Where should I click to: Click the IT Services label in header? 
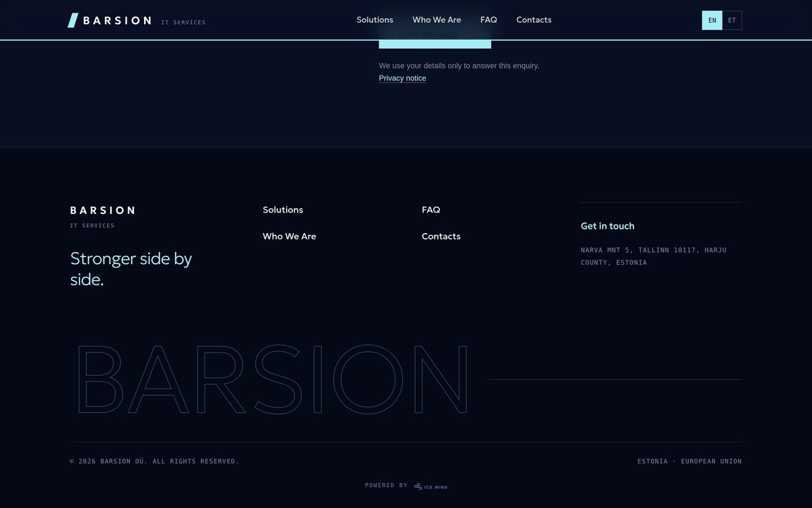(x=183, y=22)
